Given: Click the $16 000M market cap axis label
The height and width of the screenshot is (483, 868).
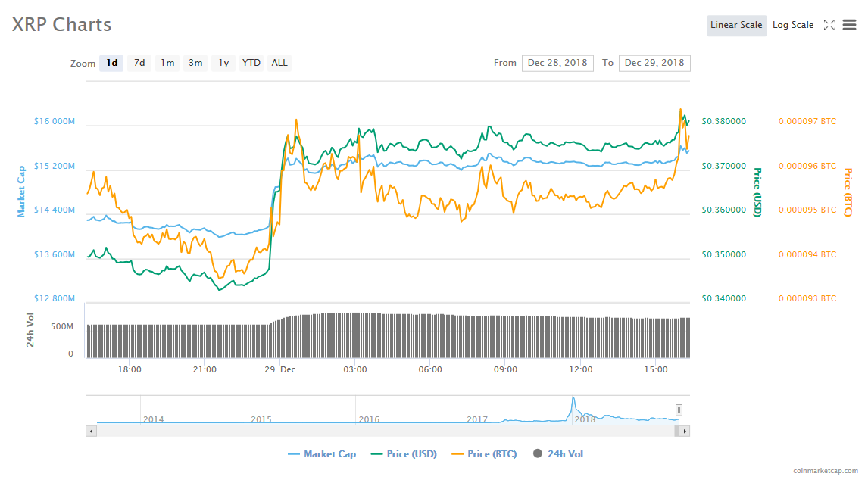Looking at the screenshot, I should pos(55,121).
